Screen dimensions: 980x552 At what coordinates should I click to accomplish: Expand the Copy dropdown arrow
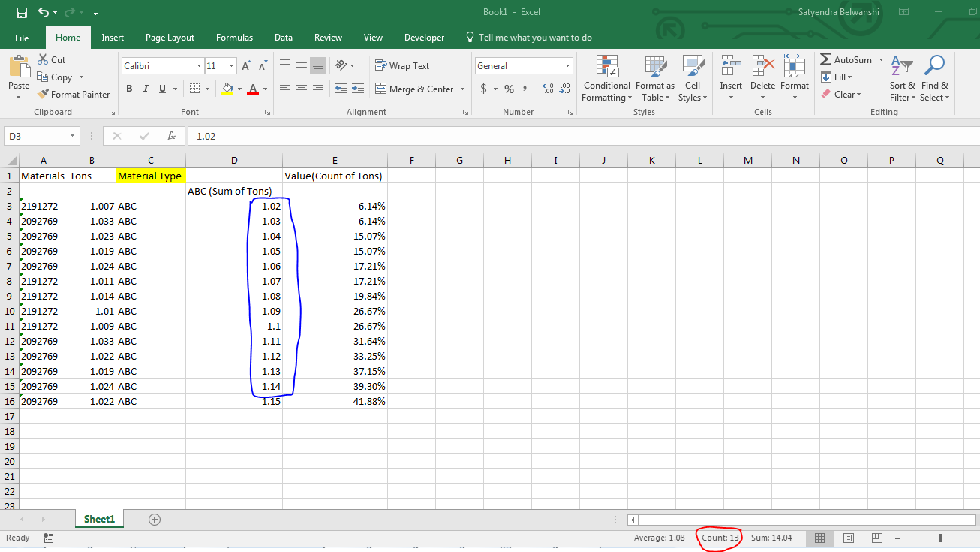pyautogui.click(x=81, y=77)
